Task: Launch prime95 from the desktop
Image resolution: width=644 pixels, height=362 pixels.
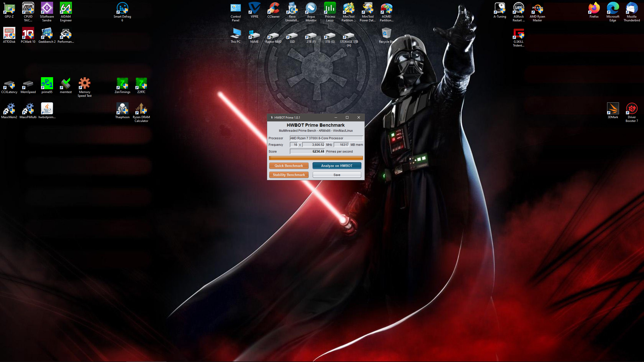Action: pos(47,85)
